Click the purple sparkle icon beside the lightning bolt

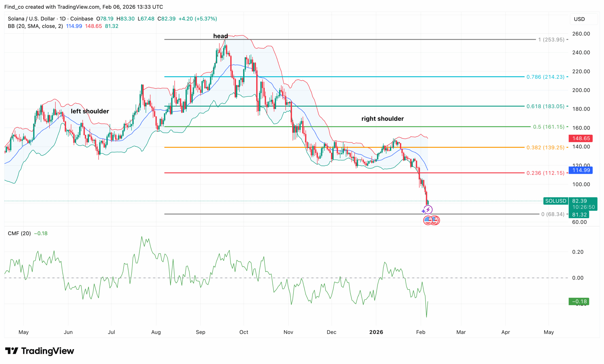tap(423, 211)
